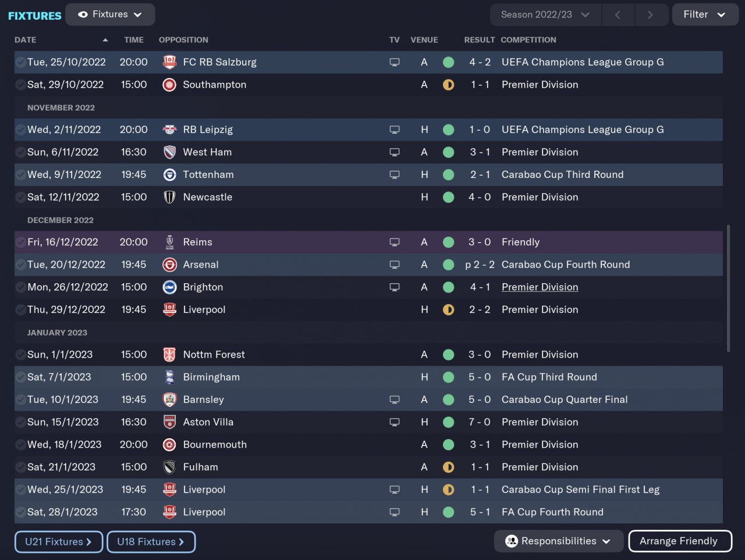Click the Arrange Friendly button
Viewport: 745px width, 560px height.
tap(679, 541)
